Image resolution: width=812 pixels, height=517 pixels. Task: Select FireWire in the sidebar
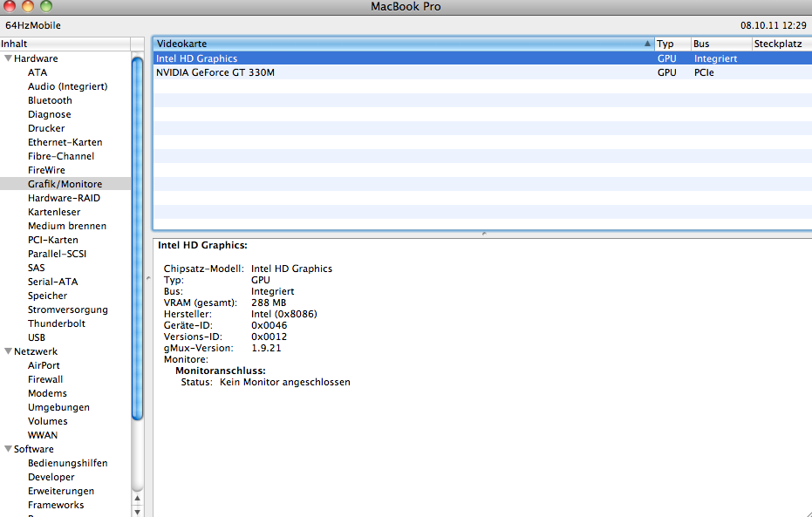click(x=46, y=170)
